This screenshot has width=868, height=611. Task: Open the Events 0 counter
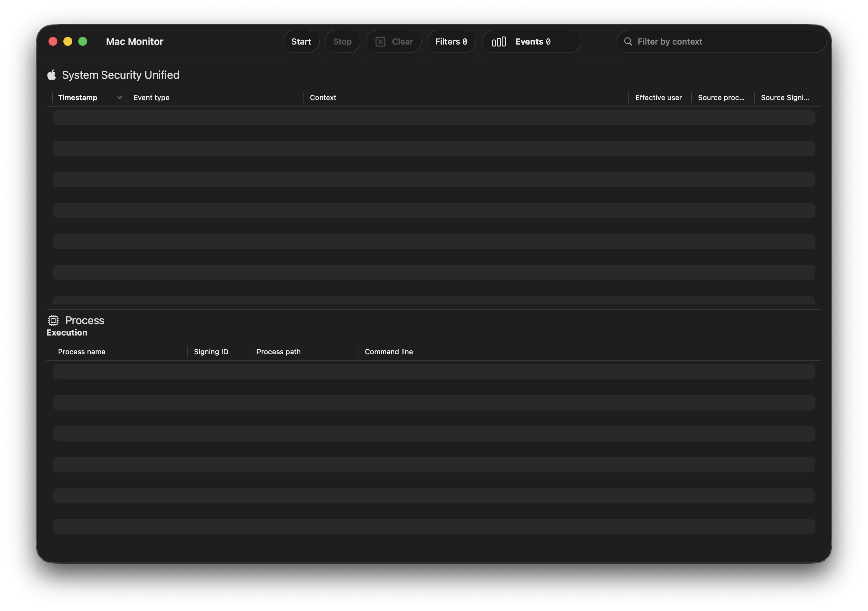click(532, 42)
